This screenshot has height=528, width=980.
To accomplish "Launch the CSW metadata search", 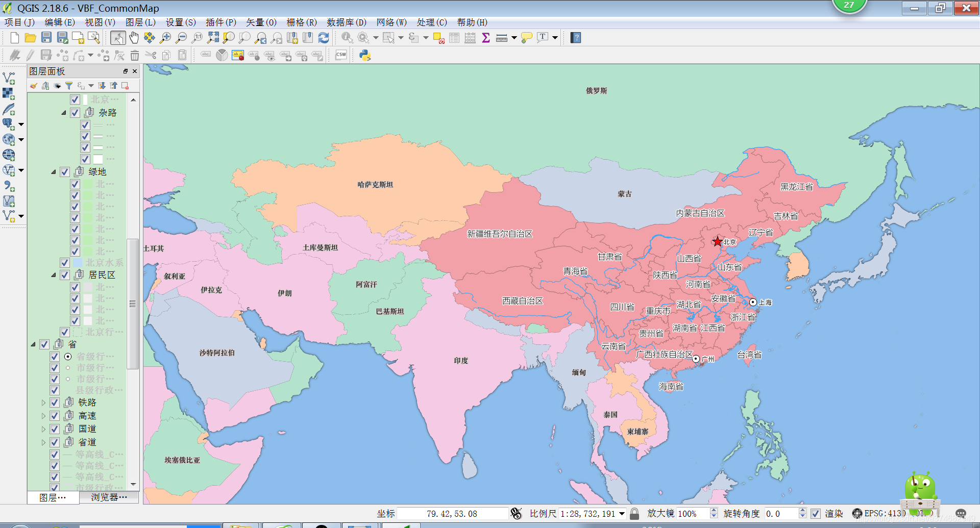I will pyautogui.click(x=341, y=55).
